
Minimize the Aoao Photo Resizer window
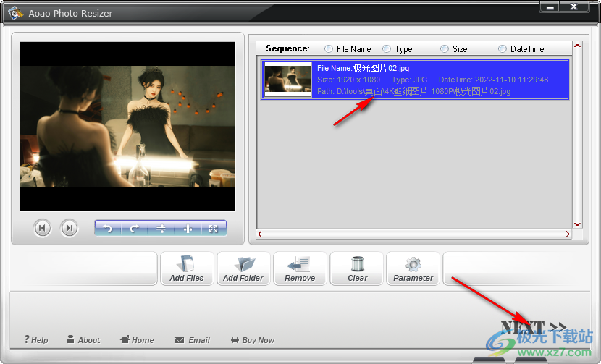click(x=550, y=7)
